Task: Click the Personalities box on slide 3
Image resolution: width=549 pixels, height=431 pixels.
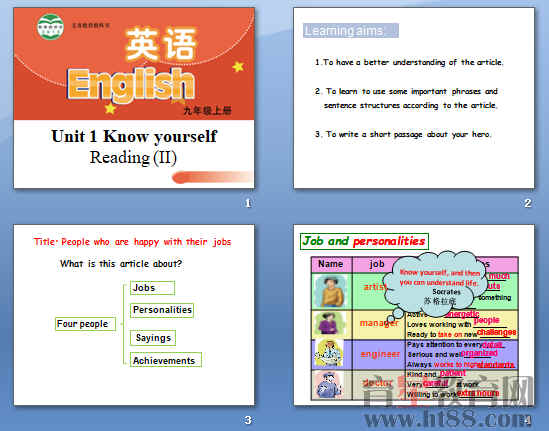Action: click(162, 310)
